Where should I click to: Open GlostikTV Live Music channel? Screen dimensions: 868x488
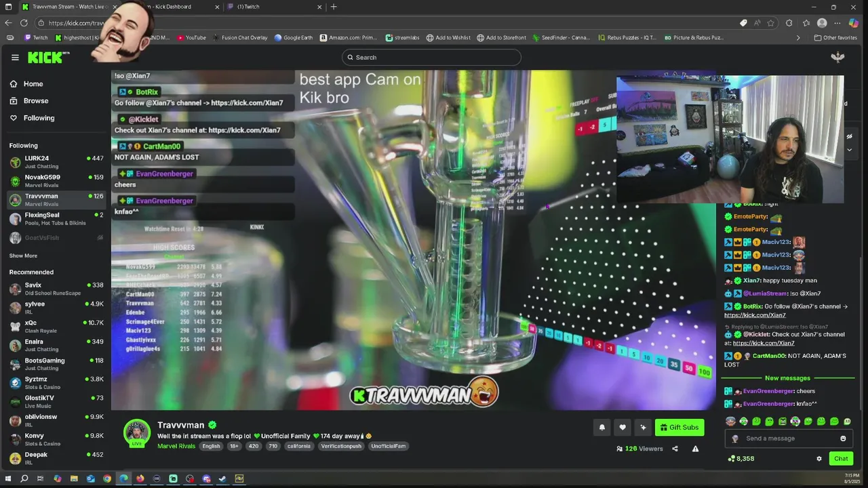pos(56,401)
